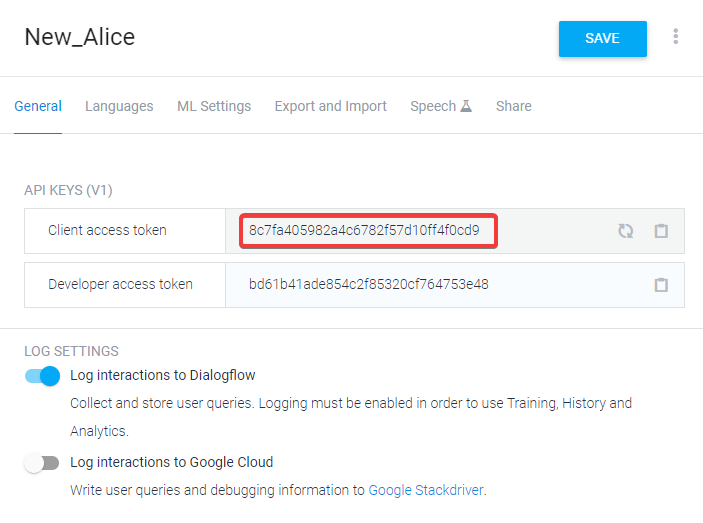Switch to the General tab
This screenshot has height=523, width=703.
[x=38, y=106]
